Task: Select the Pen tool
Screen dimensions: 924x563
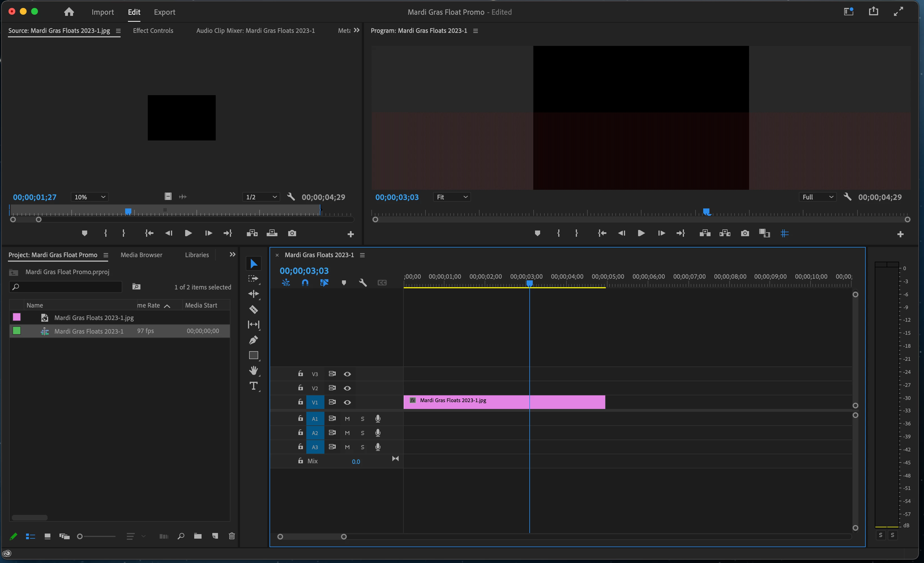Action: click(253, 340)
